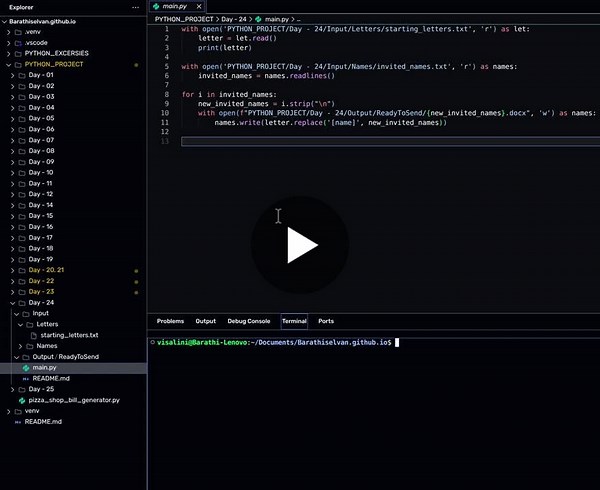
Task: Click the Python icon next to main.py in the tree
Action: coord(26,368)
